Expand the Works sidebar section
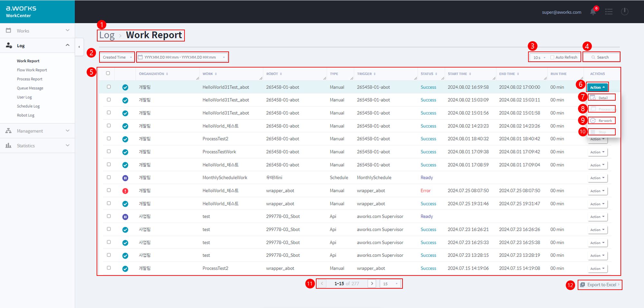 click(x=37, y=31)
